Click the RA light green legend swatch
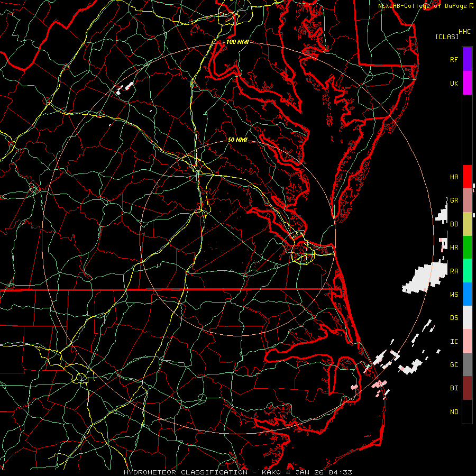The width and height of the screenshot is (476, 476). pos(467,270)
